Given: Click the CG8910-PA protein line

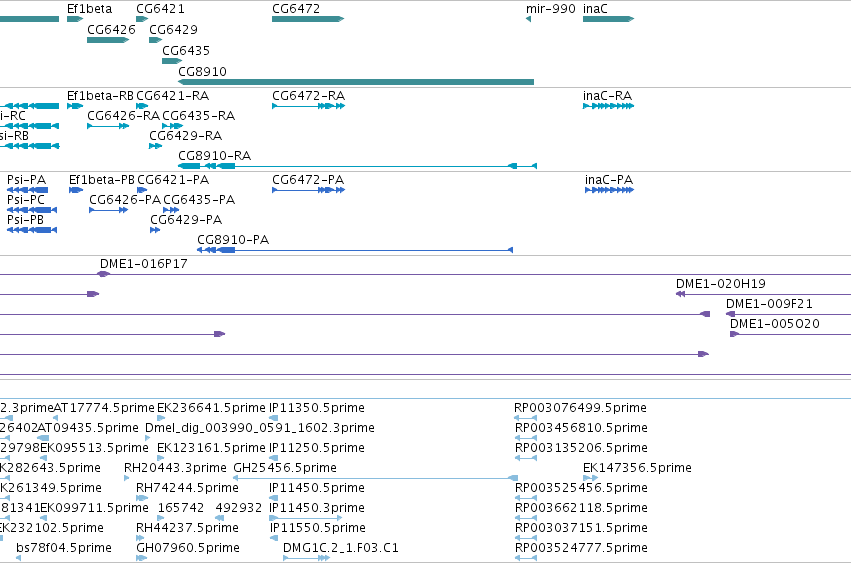Looking at the screenshot, I should click(x=355, y=250).
